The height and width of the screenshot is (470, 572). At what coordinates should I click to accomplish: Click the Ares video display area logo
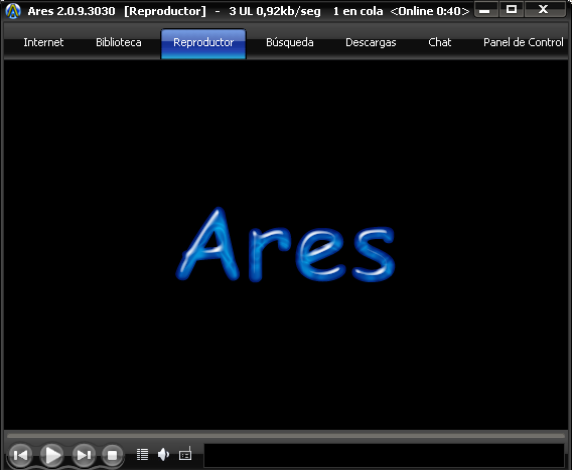click(286, 244)
